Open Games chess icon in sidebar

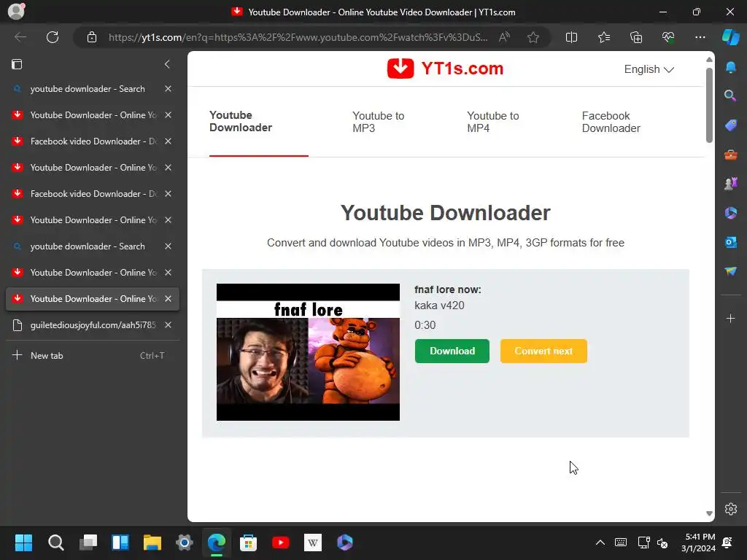(731, 183)
